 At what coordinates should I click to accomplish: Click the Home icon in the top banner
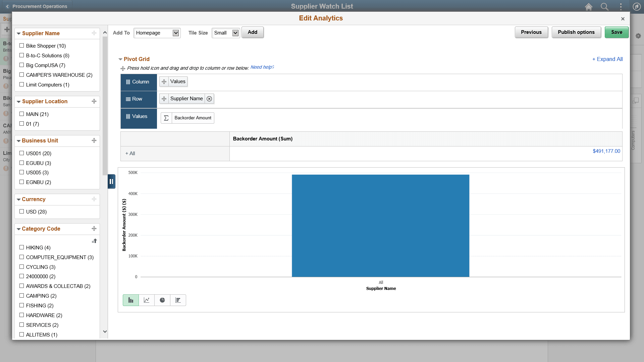589,7
